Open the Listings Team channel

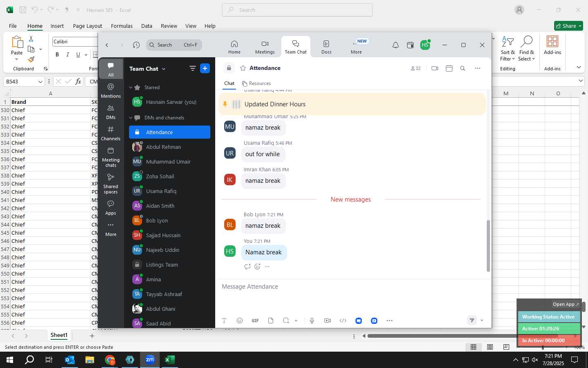(169, 265)
